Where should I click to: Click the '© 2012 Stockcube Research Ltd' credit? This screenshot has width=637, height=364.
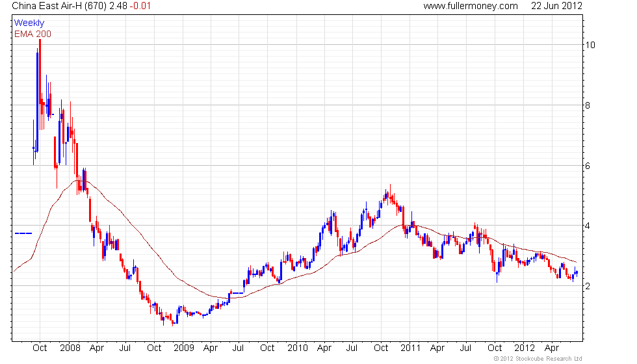click(x=538, y=359)
